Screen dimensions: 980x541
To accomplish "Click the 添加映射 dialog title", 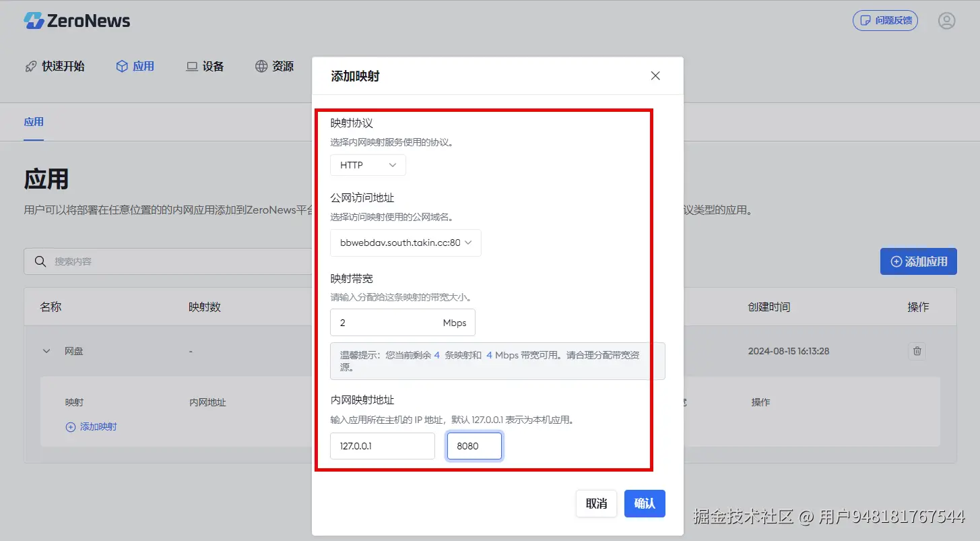I will click(355, 76).
